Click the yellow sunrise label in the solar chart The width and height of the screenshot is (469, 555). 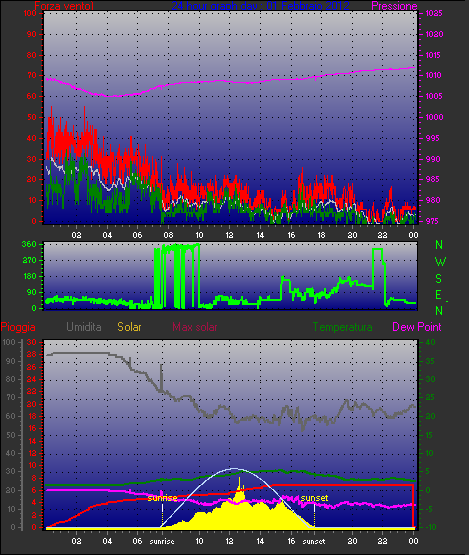click(x=162, y=498)
